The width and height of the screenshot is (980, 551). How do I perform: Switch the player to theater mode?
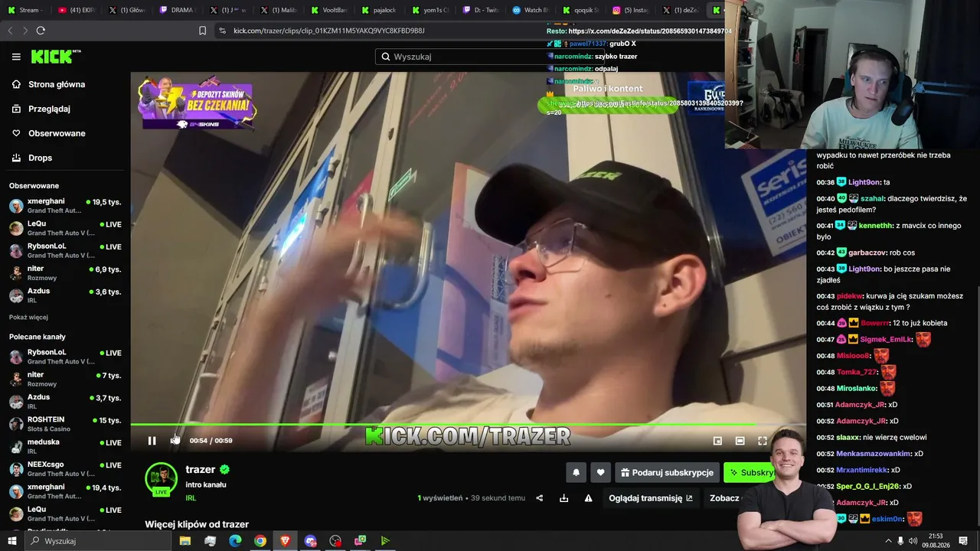pos(740,441)
